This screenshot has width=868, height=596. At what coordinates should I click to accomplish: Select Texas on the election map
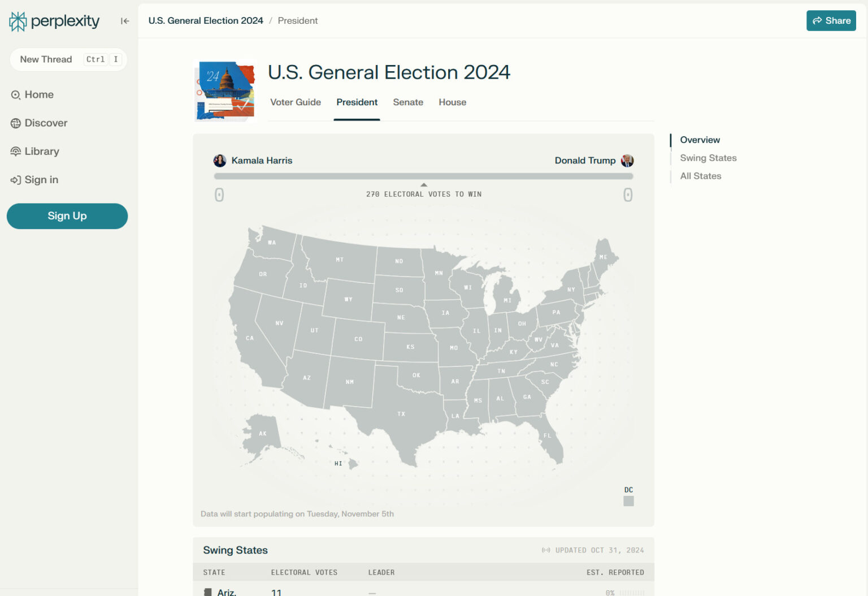pyautogui.click(x=401, y=414)
